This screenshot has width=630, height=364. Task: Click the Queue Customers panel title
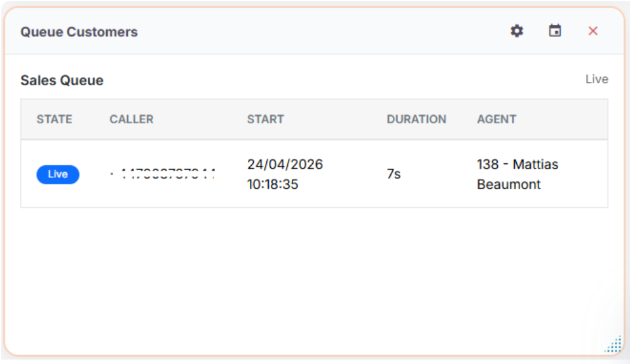(x=79, y=32)
